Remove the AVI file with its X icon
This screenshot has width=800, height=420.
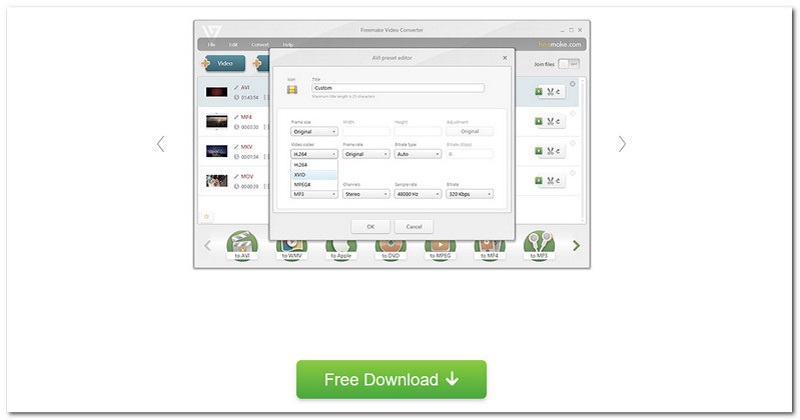coord(572,84)
